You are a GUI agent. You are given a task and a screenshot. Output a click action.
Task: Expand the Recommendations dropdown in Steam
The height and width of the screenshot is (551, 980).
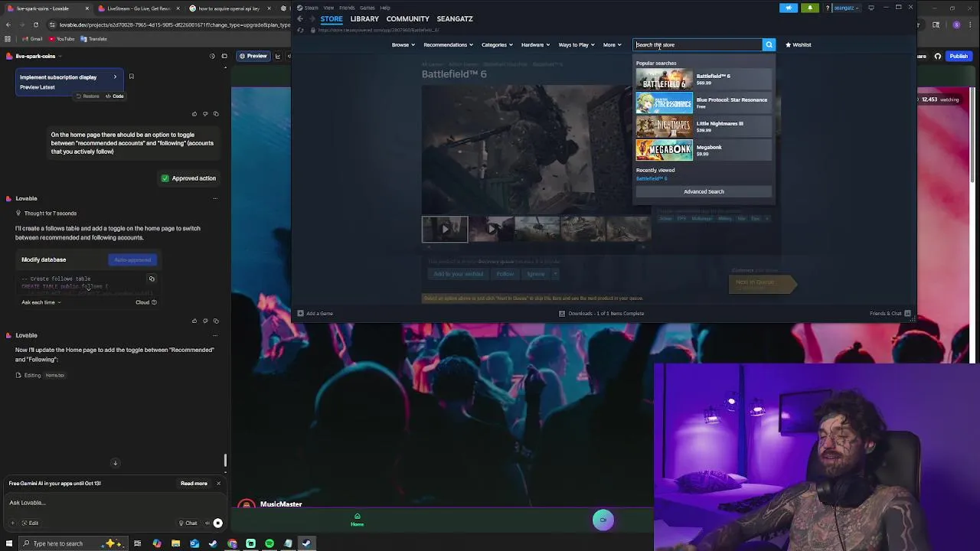[448, 44]
